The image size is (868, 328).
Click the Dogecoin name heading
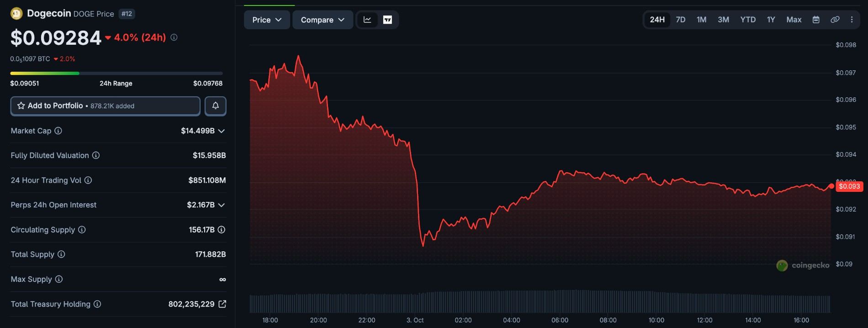[x=49, y=13]
